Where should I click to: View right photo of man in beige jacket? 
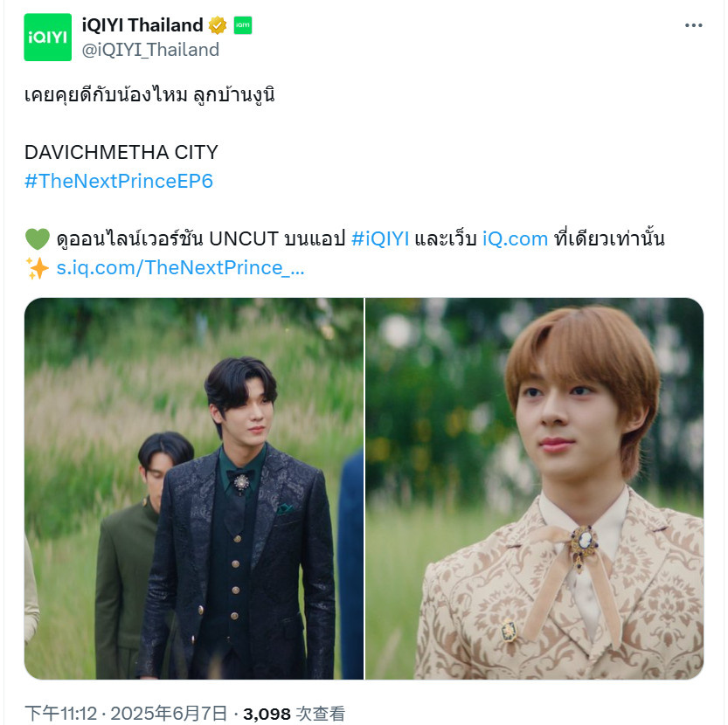click(x=534, y=488)
